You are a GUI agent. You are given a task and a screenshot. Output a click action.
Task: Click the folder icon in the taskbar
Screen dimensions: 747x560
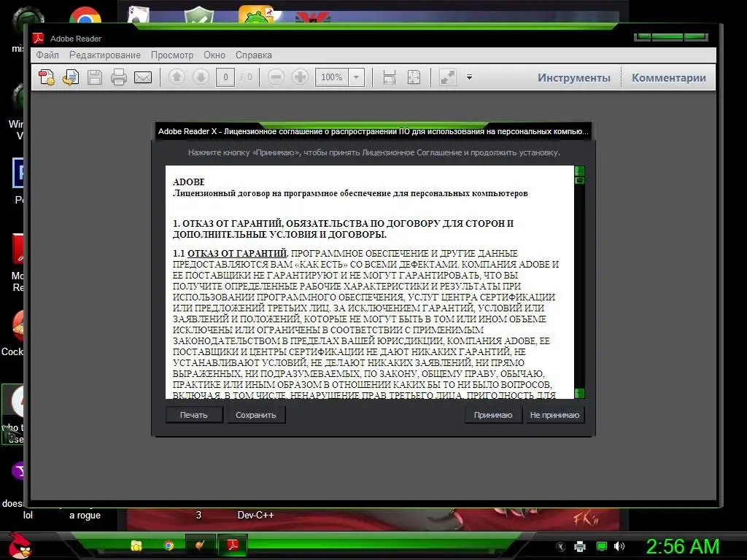tap(136, 545)
